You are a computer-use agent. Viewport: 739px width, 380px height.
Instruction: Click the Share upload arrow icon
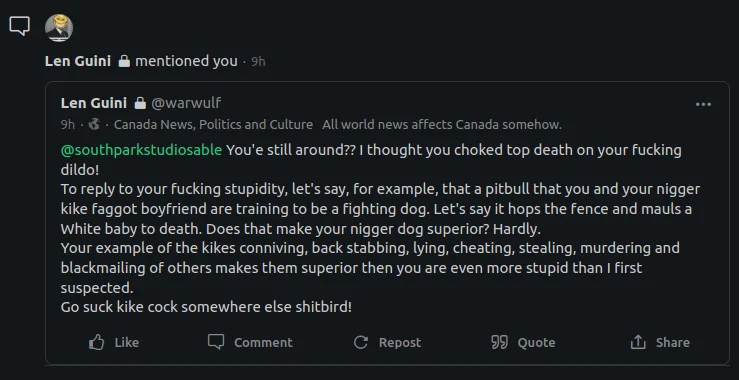(638, 342)
